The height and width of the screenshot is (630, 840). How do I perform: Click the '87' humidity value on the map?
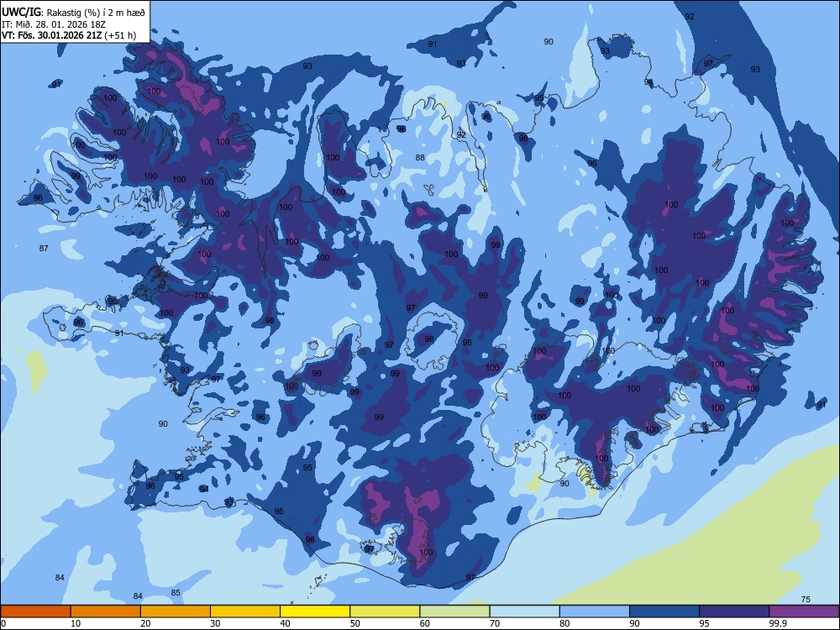pos(44,248)
